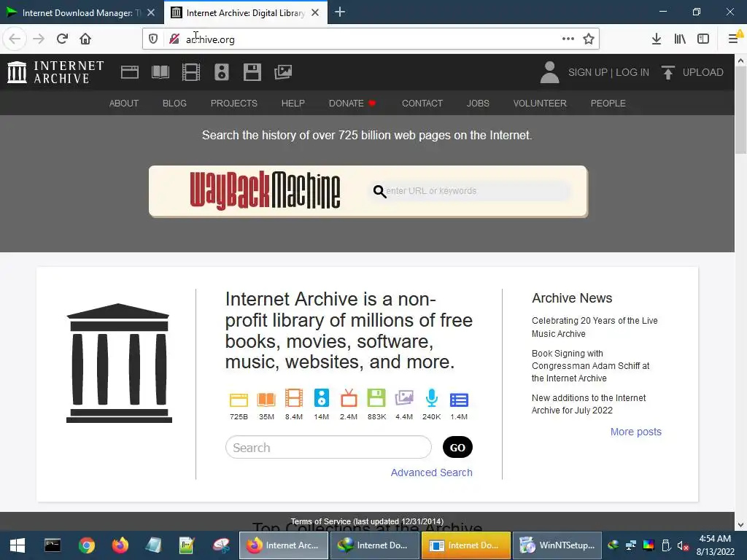Read Celebrating 20 Years of Live Music Archive

pyautogui.click(x=595, y=327)
